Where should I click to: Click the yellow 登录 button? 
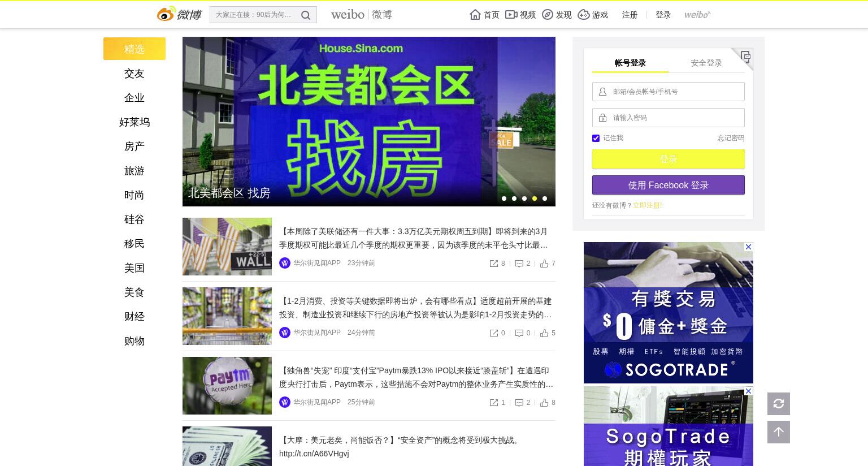point(669,159)
